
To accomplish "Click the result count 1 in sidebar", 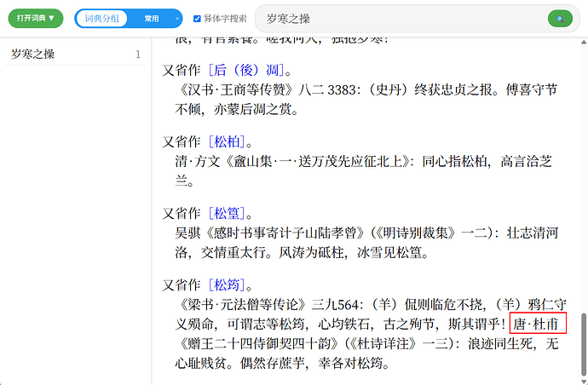I will (138, 55).
